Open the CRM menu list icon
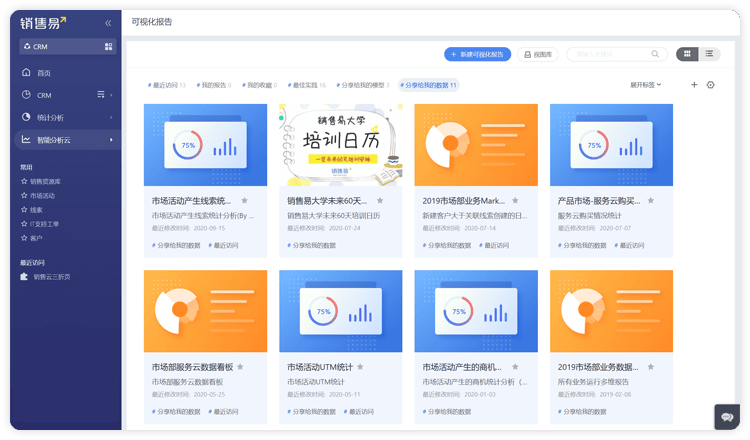 100,95
